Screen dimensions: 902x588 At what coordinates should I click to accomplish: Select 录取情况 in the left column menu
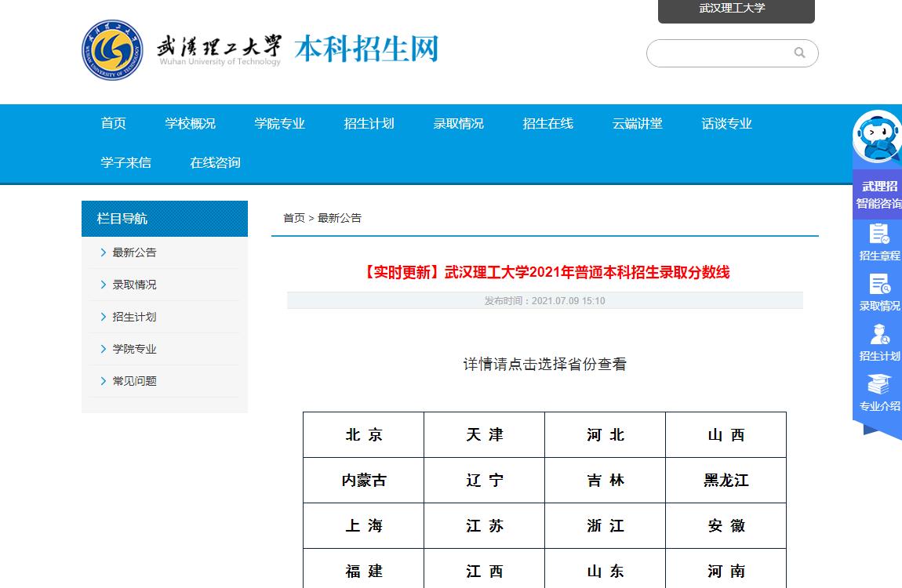pyautogui.click(x=134, y=285)
